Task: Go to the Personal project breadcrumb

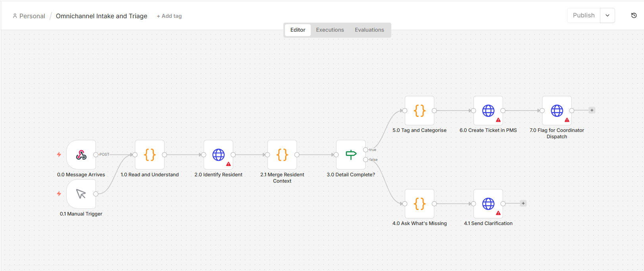Action: (x=29, y=16)
